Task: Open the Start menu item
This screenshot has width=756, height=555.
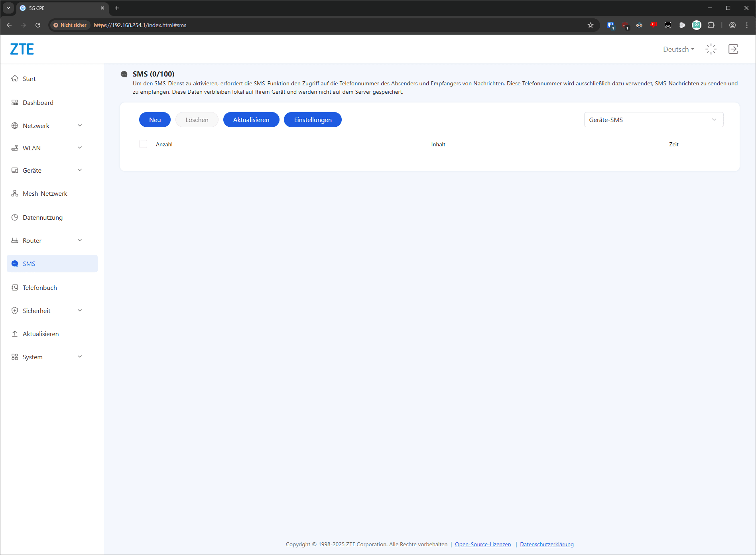Action: pyautogui.click(x=29, y=79)
